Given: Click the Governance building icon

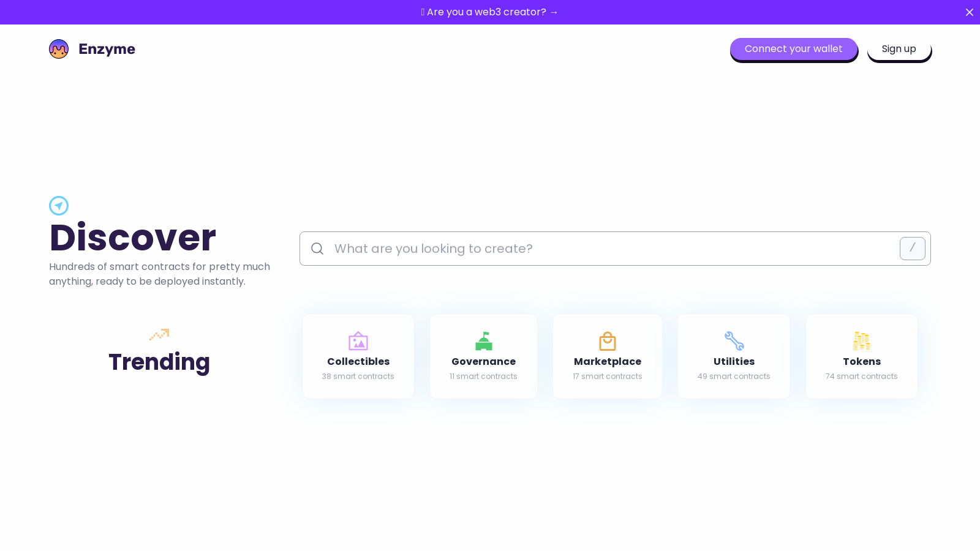Looking at the screenshot, I should [x=484, y=341].
